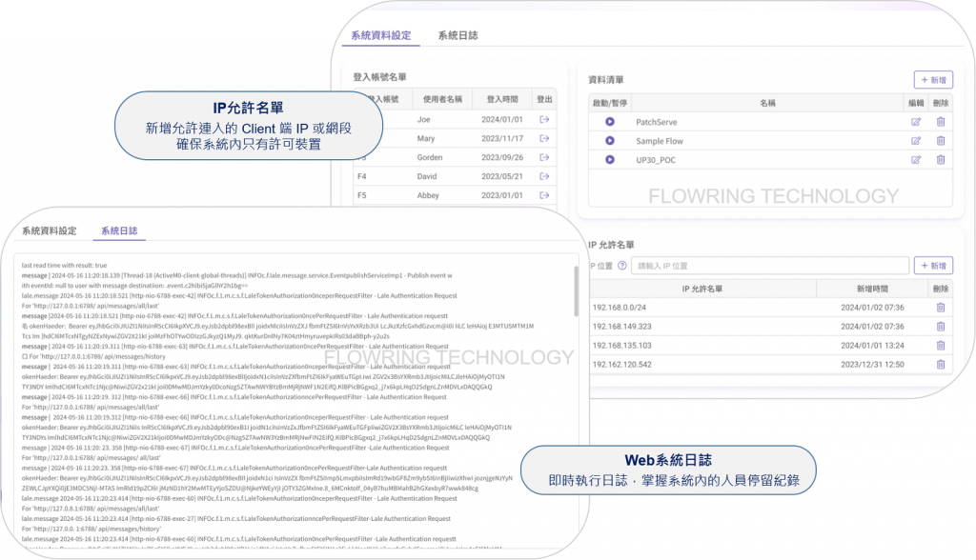Click the log panel vertical scrollbar
The height and width of the screenshot is (560, 976).
575,295
